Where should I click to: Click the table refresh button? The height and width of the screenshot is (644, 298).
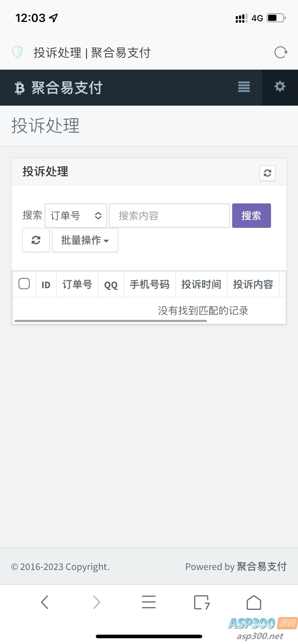(36, 240)
